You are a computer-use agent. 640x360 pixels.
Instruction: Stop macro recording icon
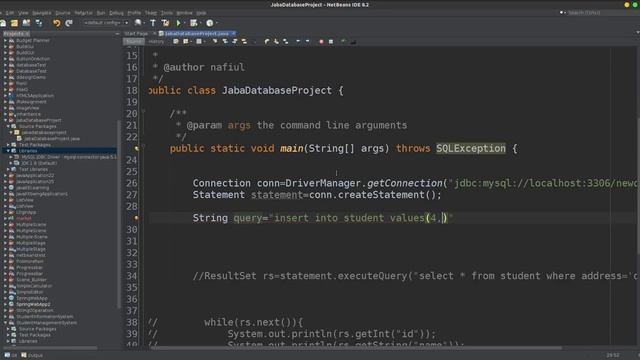[331, 41]
